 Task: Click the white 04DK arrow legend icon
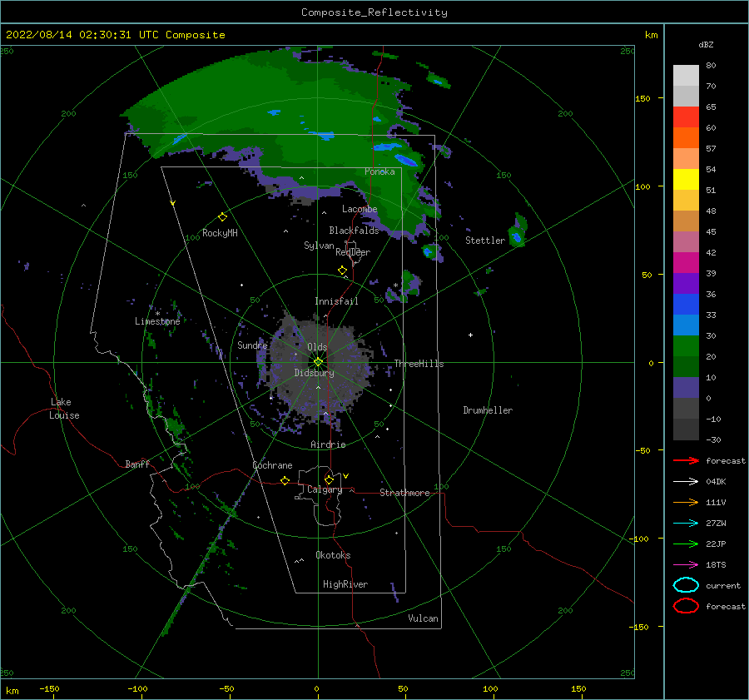pyautogui.click(x=686, y=481)
